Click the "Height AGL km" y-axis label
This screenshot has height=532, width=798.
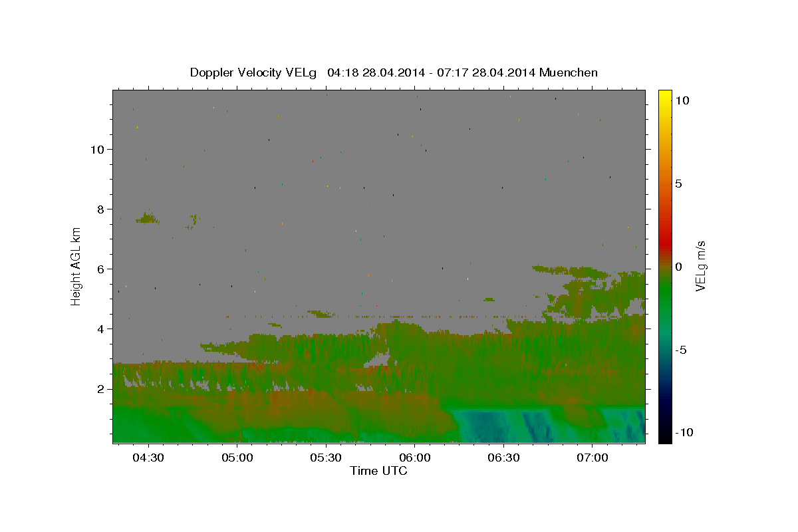tap(76, 265)
